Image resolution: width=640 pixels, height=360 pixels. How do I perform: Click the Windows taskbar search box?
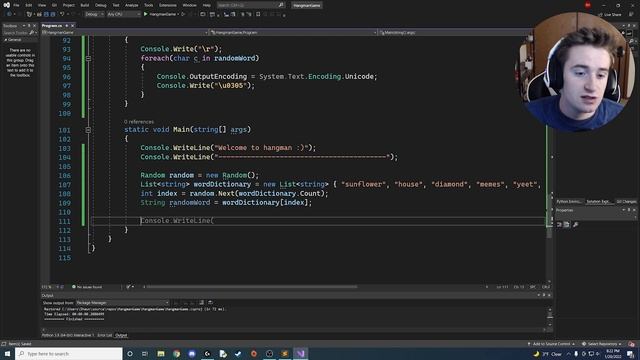click(x=69, y=354)
